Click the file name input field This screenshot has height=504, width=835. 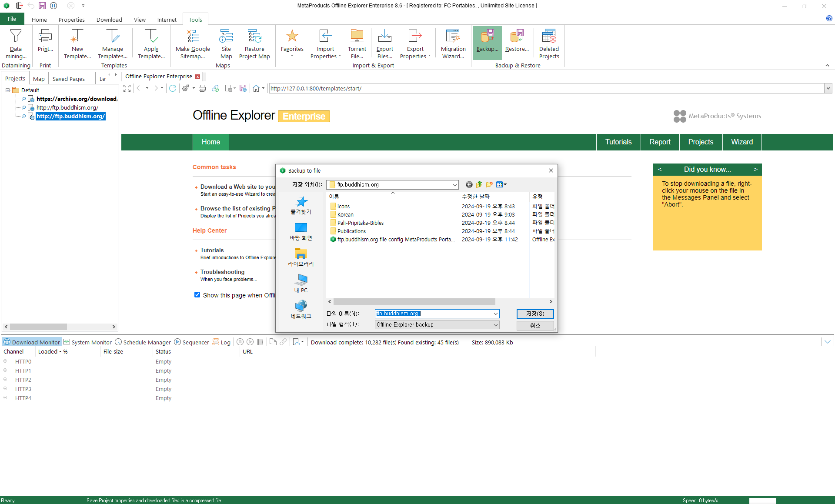click(x=435, y=314)
